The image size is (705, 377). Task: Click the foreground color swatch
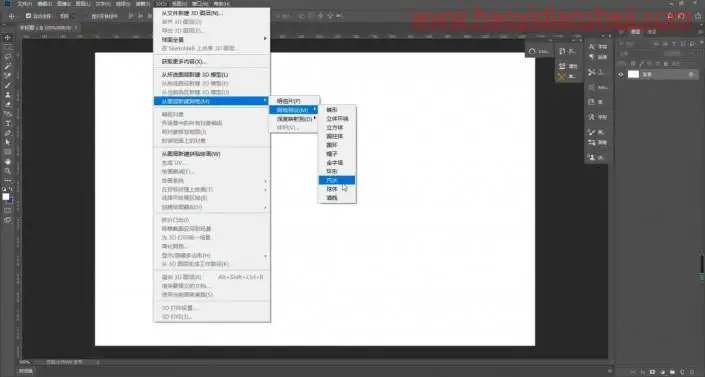[6, 197]
